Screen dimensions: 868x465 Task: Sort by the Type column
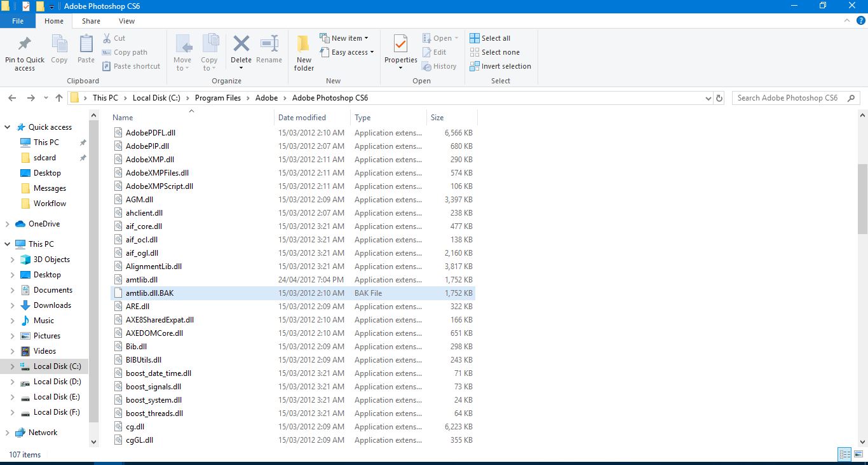pyautogui.click(x=388, y=118)
